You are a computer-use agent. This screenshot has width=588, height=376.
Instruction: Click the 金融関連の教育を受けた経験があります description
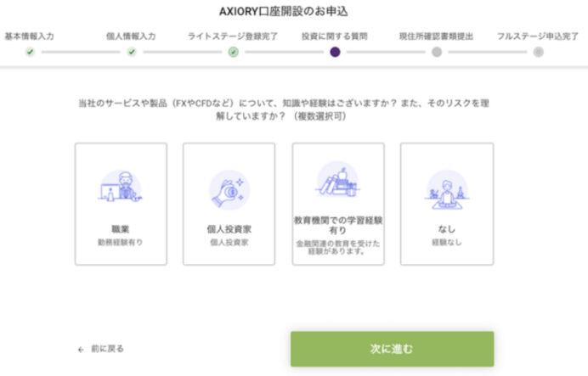[338, 247]
